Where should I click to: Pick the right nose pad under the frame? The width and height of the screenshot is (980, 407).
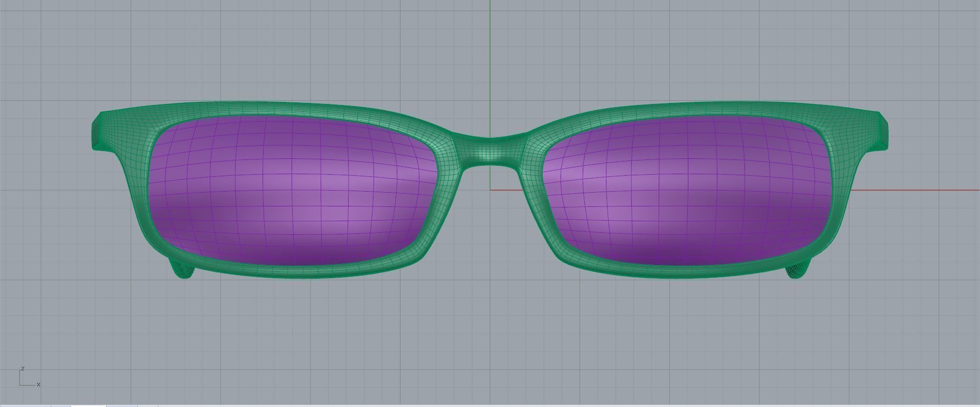click(x=797, y=269)
